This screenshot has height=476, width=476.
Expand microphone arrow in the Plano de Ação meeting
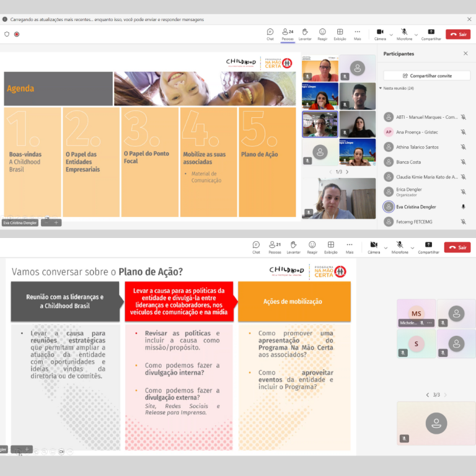(x=412, y=248)
